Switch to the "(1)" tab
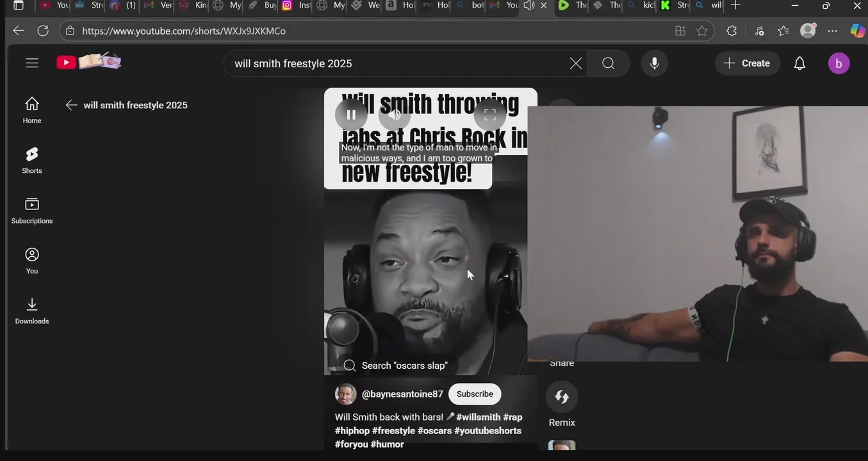The image size is (868, 461). click(x=123, y=5)
